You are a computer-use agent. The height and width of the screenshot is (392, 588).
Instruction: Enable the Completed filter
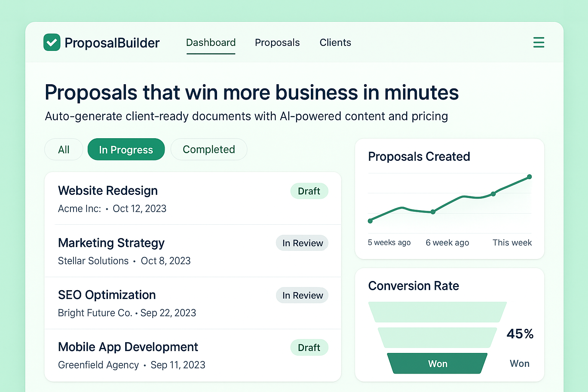(x=209, y=149)
